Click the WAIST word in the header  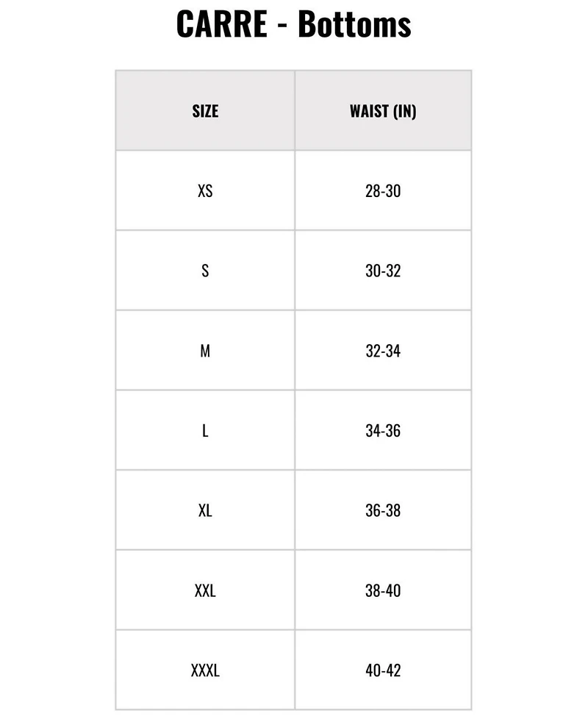(x=369, y=111)
